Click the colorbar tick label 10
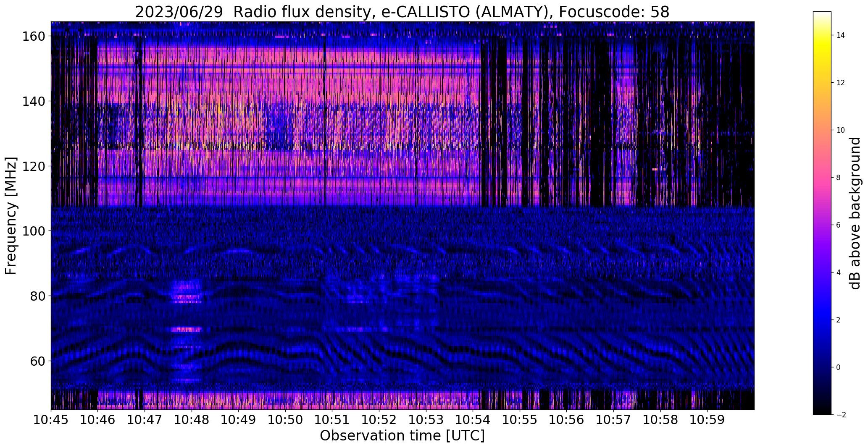This screenshot has width=868, height=448. click(840, 130)
